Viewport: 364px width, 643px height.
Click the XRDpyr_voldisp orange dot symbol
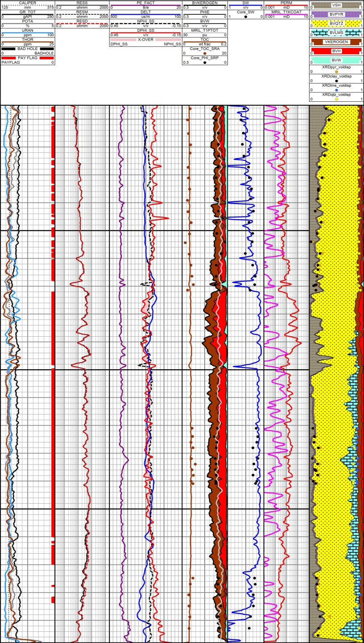336,71
